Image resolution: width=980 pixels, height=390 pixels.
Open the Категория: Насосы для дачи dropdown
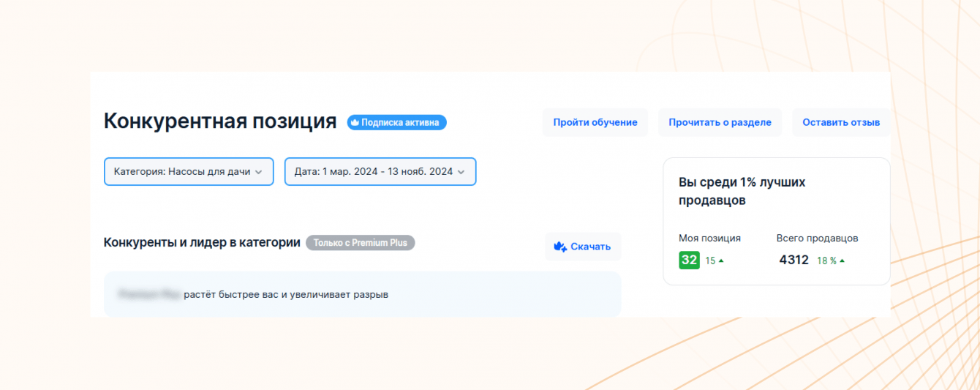tap(189, 172)
